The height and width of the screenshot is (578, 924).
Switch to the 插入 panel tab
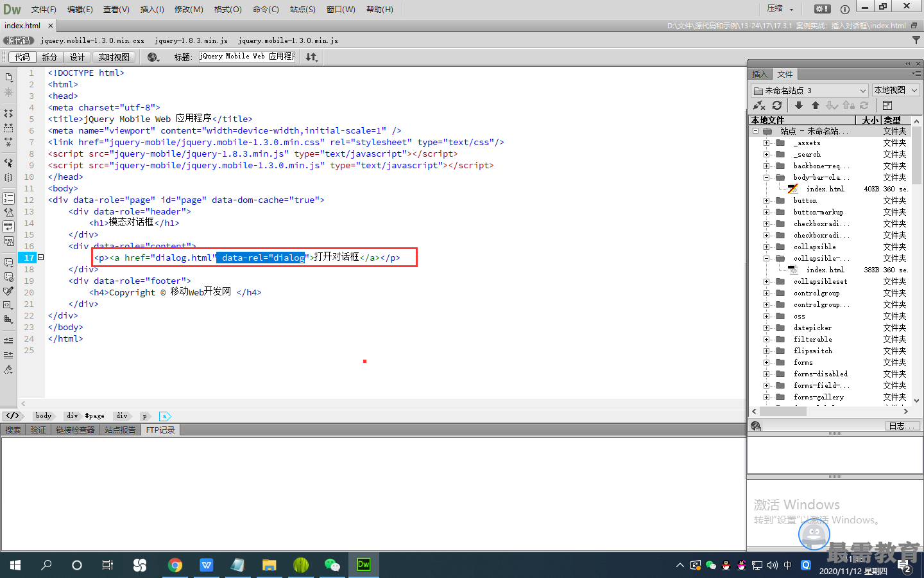click(x=760, y=74)
